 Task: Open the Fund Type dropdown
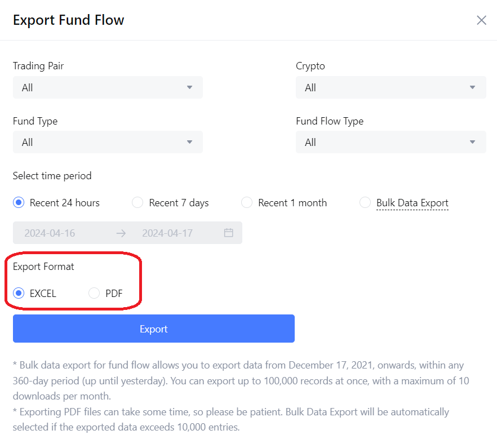[x=107, y=142]
